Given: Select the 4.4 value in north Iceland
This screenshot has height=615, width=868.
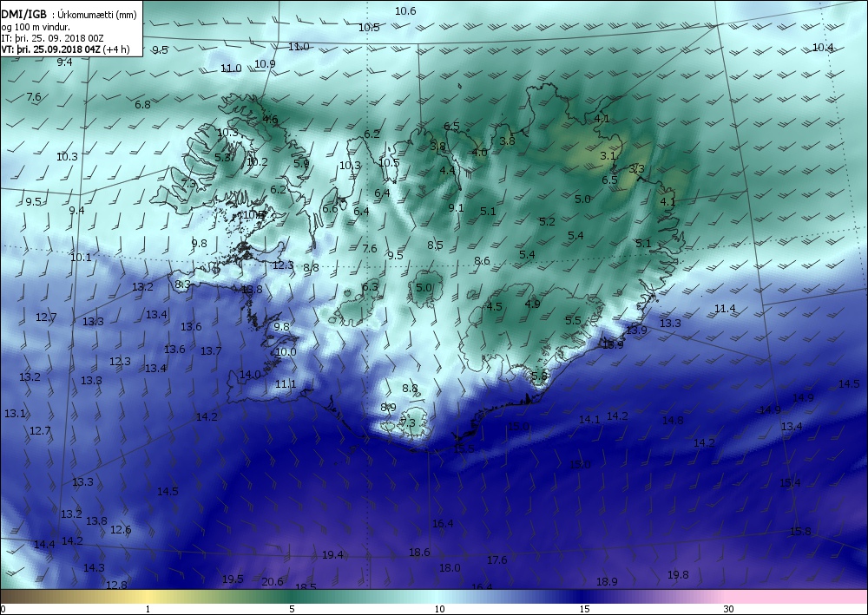Looking at the screenshot, I should (x=447, y=170).
